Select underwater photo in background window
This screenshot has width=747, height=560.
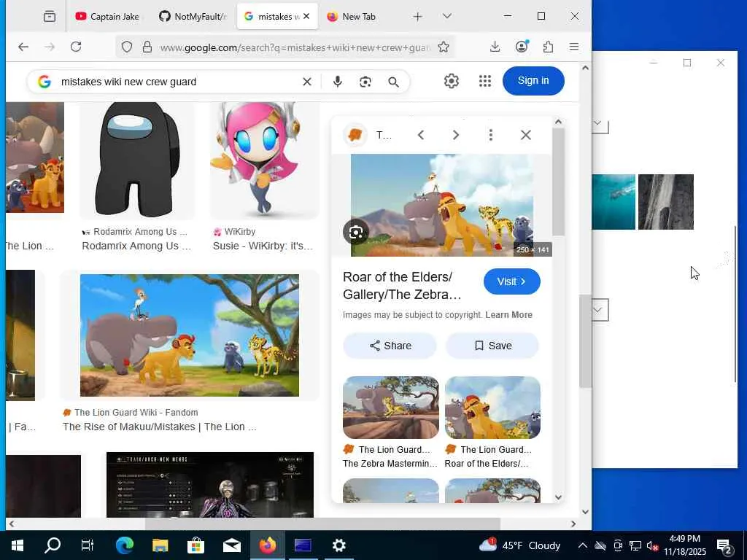(x=614, y=202)
